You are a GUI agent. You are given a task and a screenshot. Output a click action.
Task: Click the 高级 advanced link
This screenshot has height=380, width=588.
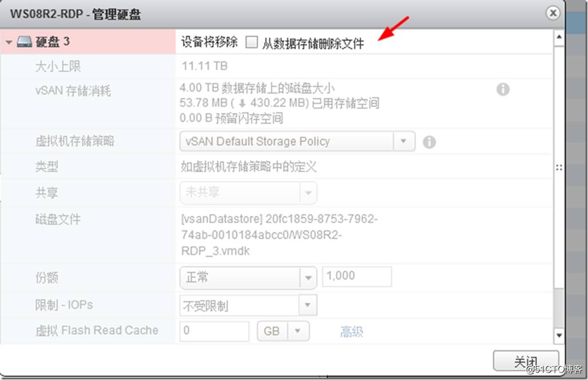pos(351,331)
